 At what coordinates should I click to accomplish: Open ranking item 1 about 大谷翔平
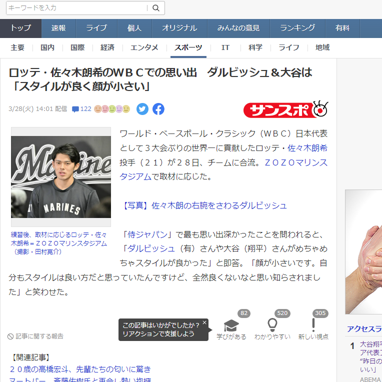click(x=371, y=357)
